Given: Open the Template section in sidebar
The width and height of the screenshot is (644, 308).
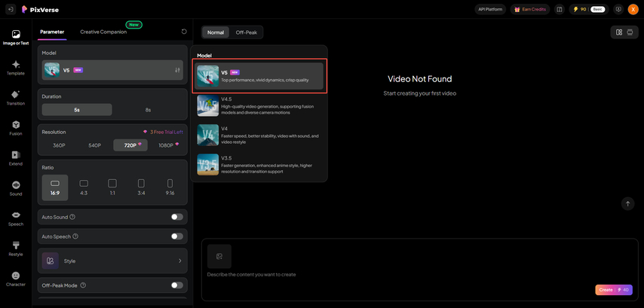Looking at the screenshot, I should 16,68.
